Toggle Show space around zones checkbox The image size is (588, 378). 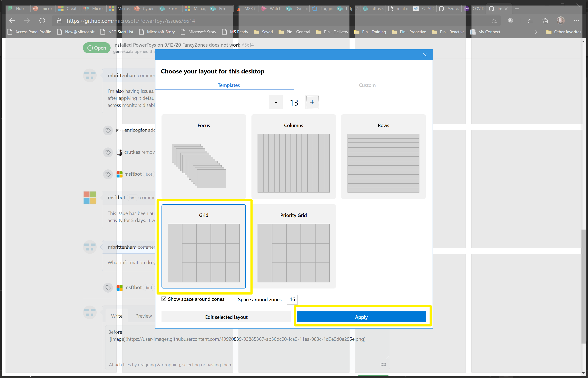pos(164,299)
